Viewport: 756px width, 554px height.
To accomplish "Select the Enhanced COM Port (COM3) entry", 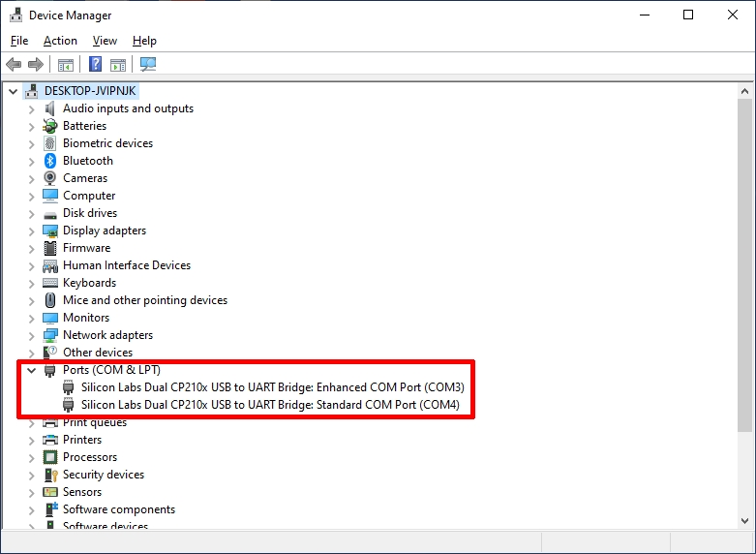I will click(x=272, y=387).
